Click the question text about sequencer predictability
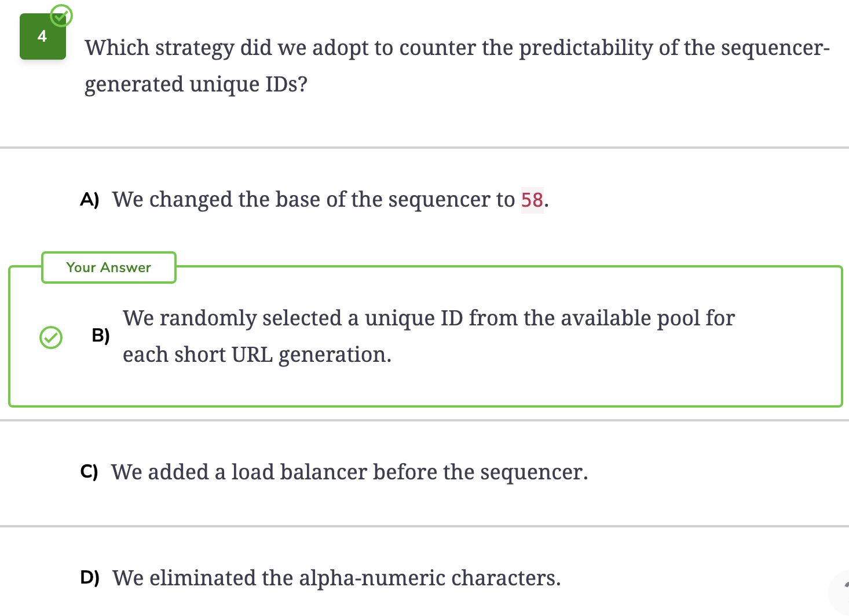This screenshot has width=849, height=616. point(457,65)
